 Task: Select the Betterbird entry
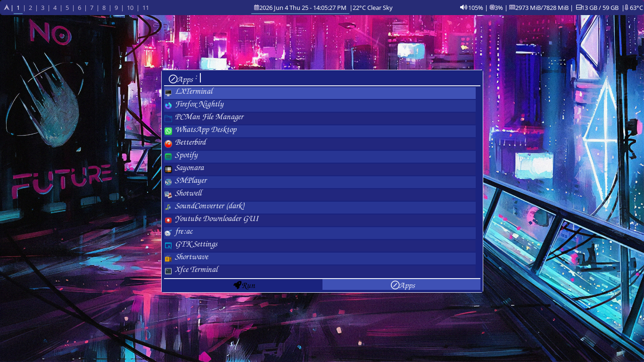pos(320,144)
